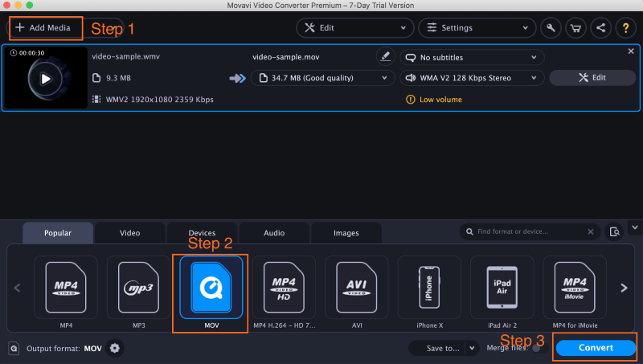Switch to the Video tab
Viewport: 643px width, 364px height.
pyautogui.click(x=129, y=233)
